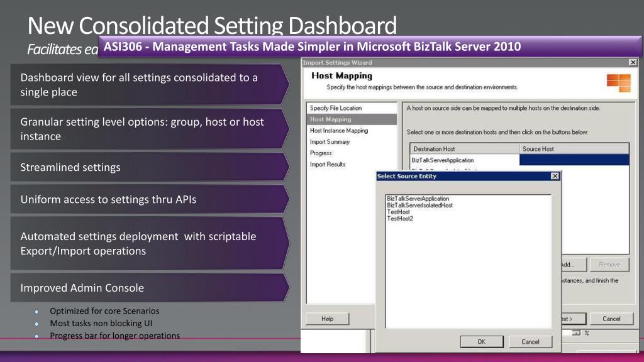This screenshot has width=644, height=362.
Task: Click highlighted Source Host cell
Action: [x=574, y=160]
